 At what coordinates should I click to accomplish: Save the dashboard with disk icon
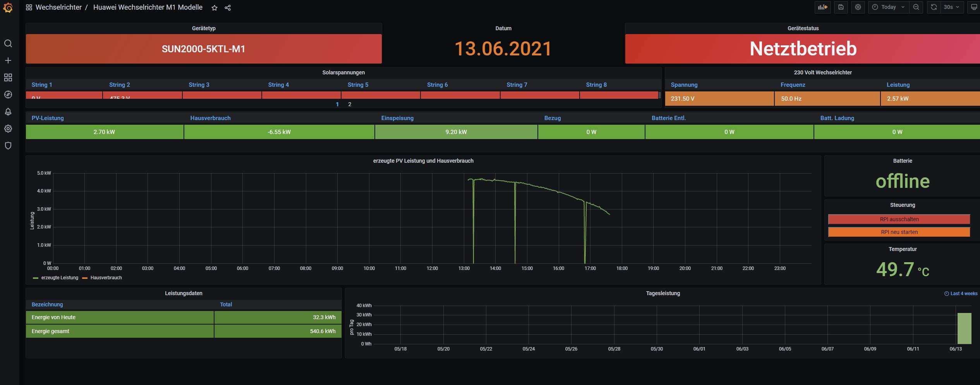click(841, 7)
